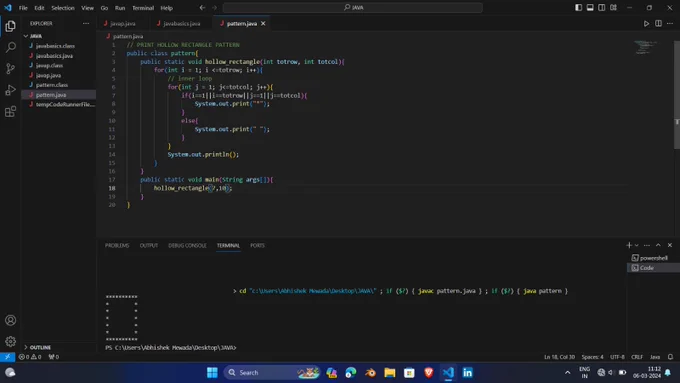This screenshot has width=680, height=383.
Task: Open the Extensions view
Action: pos(10,112)
